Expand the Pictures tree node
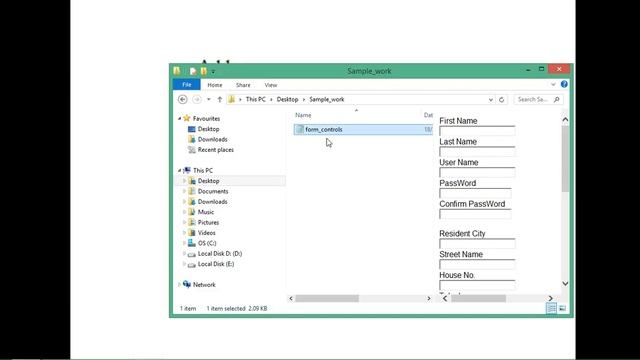This screenshot has width=640, height=360. coord(184,222)
